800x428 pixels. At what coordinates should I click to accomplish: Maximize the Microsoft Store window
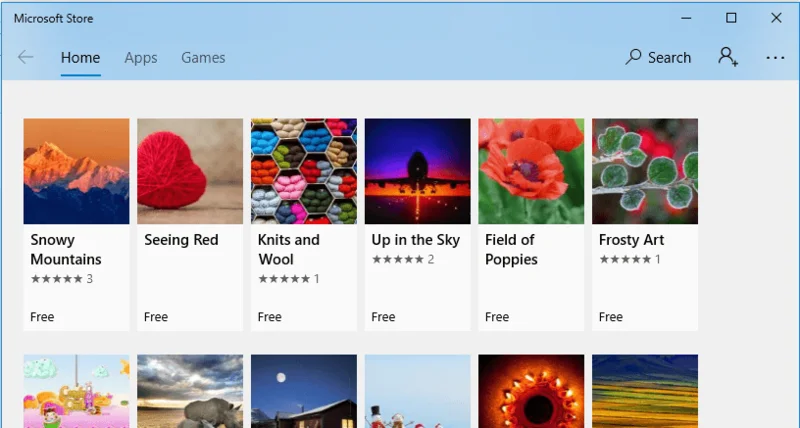click(731, 18)
